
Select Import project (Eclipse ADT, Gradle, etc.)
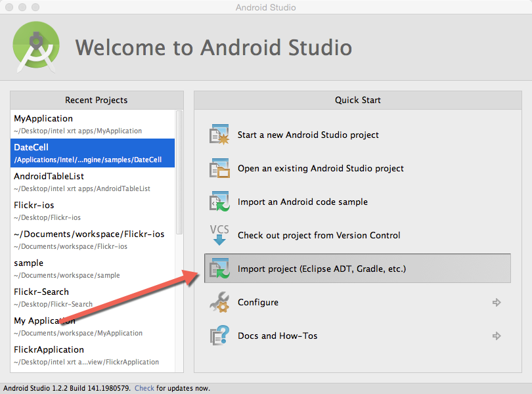357,269
